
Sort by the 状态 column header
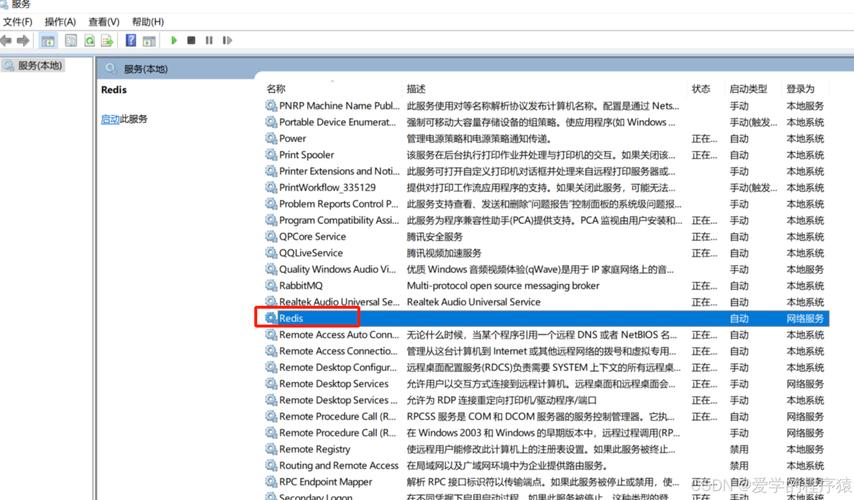[701, 89]
